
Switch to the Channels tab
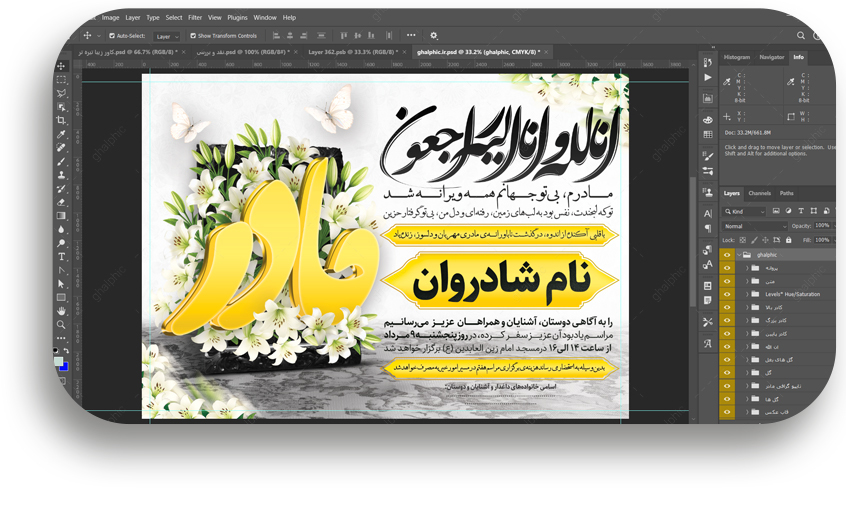tap(760, 193)
